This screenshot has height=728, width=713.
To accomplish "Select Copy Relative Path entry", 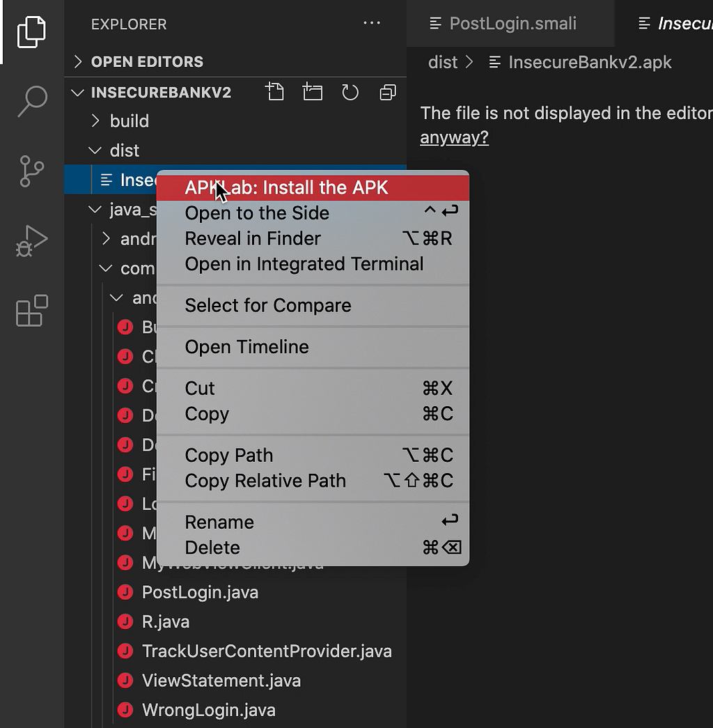I will pos(313,481).
